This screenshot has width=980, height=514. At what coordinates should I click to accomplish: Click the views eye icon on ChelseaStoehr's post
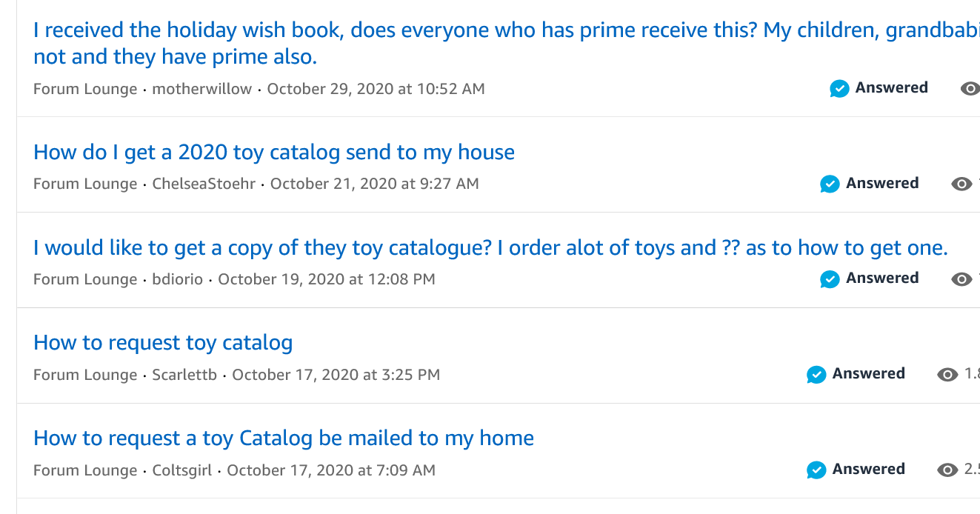[961, 184]
